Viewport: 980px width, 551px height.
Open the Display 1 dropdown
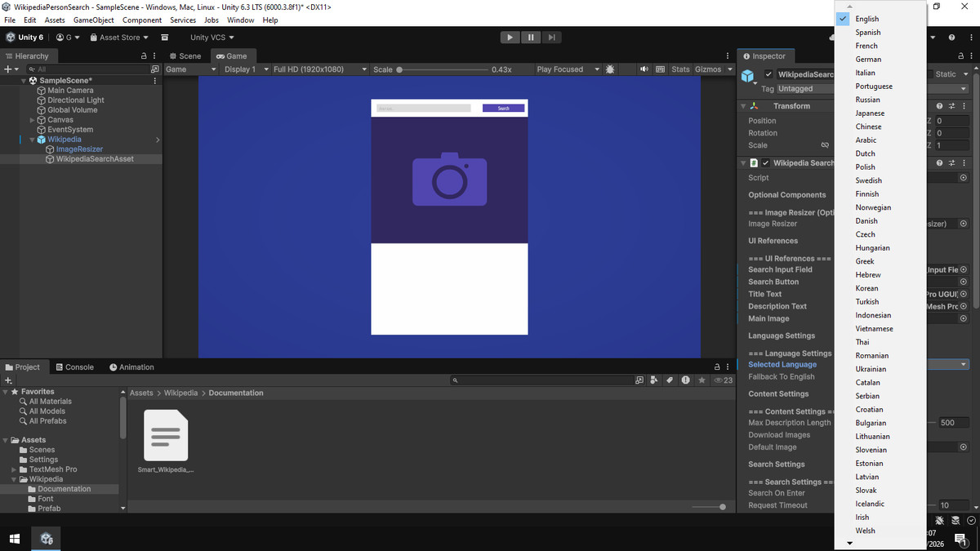click(x=245, y=69)
